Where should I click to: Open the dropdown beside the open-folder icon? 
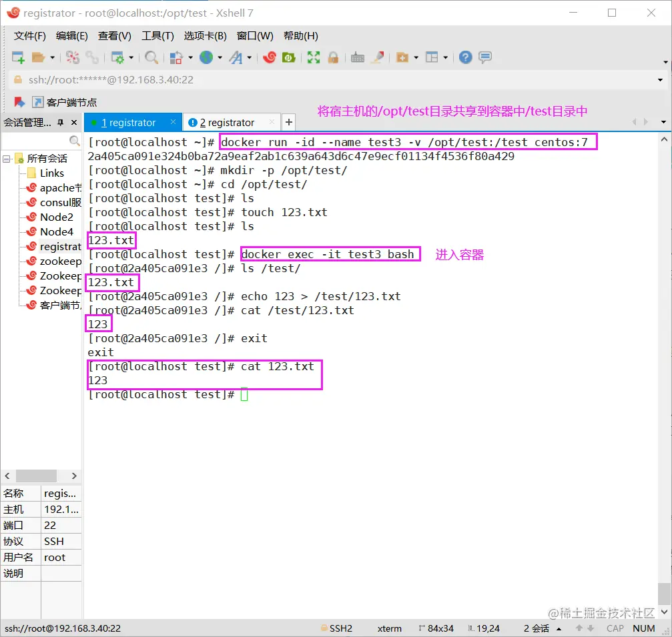(52, 57)
